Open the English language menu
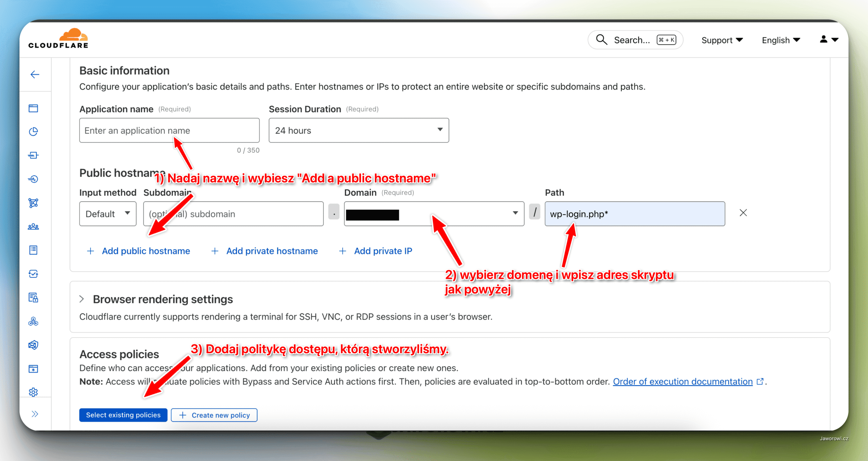This screenshot has height=461, width=868. (781, 40)
